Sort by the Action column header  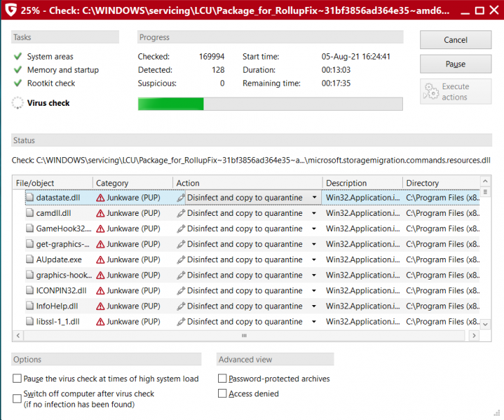click(248, 183)
